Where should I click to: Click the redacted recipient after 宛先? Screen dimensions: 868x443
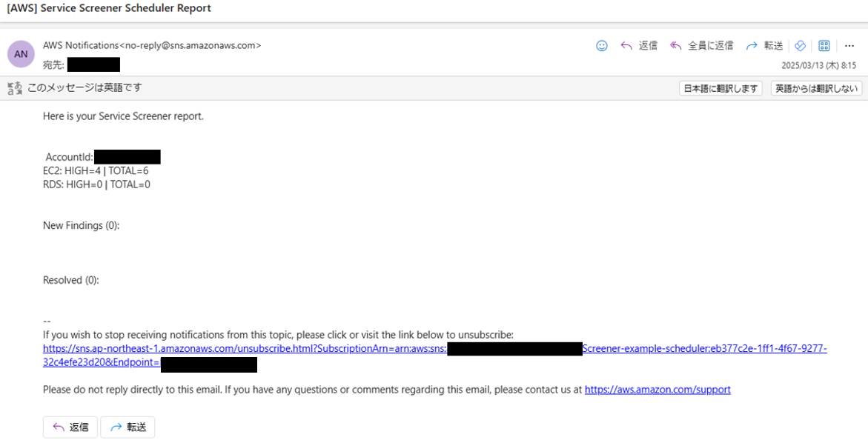tap(93, 64)
